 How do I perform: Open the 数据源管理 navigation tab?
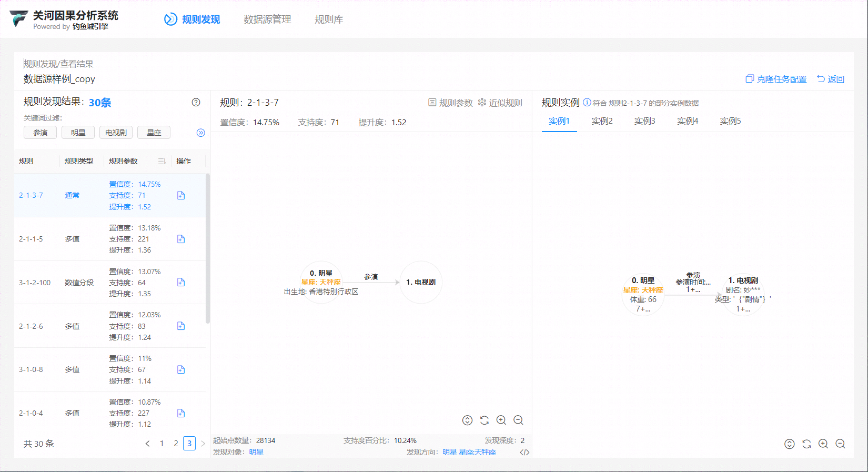click(x=267, y=19)
